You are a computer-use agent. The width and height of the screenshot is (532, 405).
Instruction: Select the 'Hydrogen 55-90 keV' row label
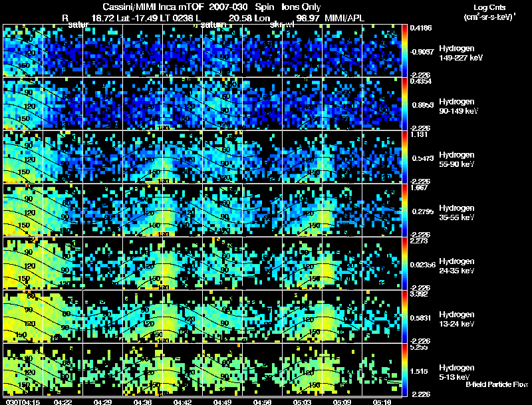click(457, 160)
